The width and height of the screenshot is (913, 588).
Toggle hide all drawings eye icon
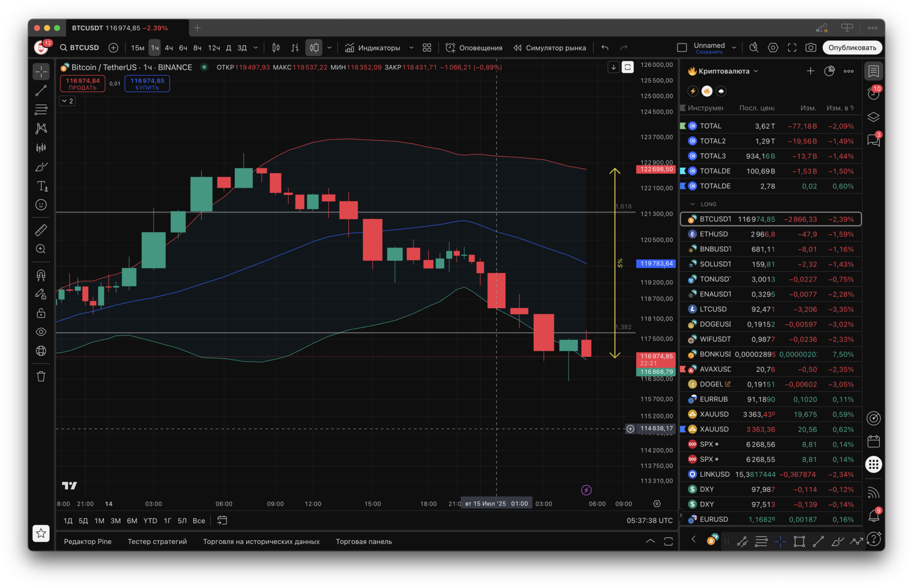pyautogui.click(x=41, y=332)
